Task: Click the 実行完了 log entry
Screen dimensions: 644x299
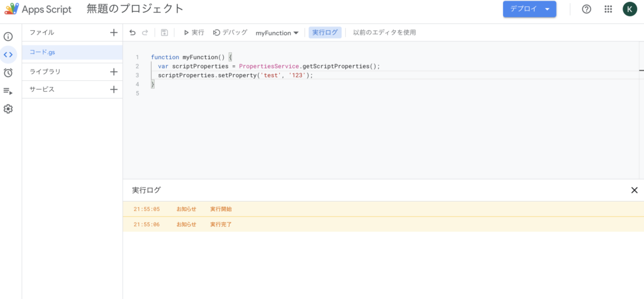Action: 383,224
